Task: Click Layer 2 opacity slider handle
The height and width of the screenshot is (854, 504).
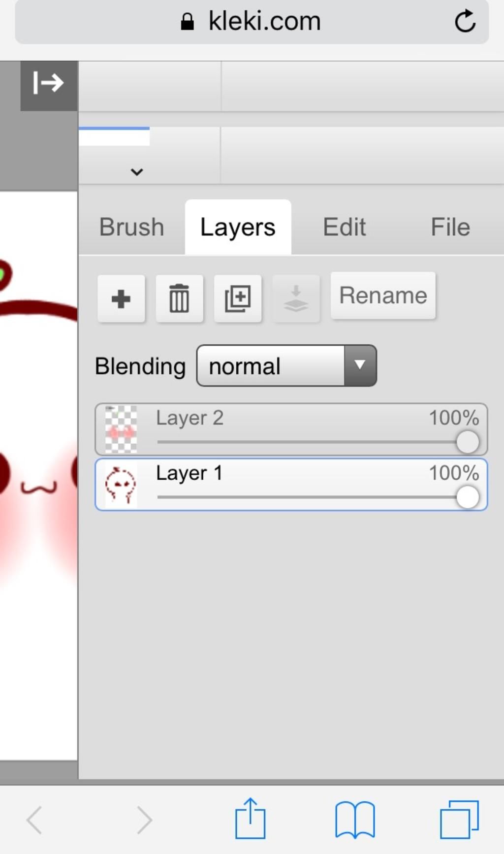Action: coord(467,442)
